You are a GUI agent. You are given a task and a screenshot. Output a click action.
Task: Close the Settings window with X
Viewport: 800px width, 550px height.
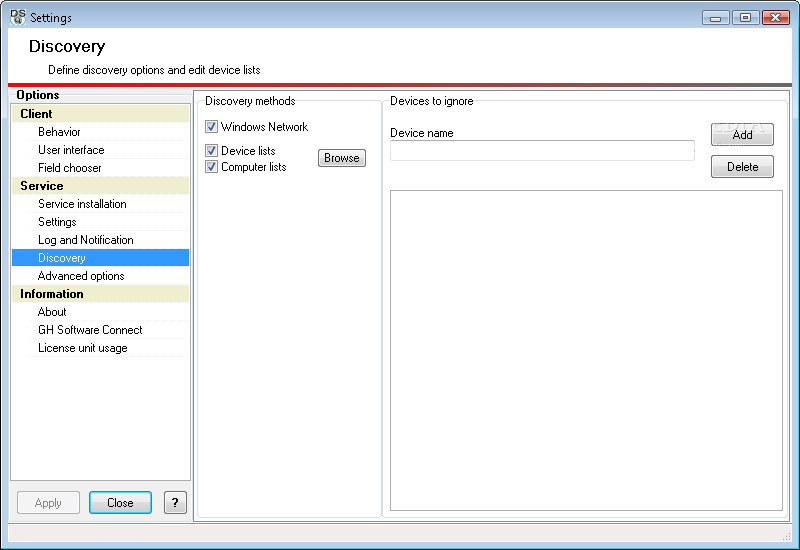tap(776, 18)
